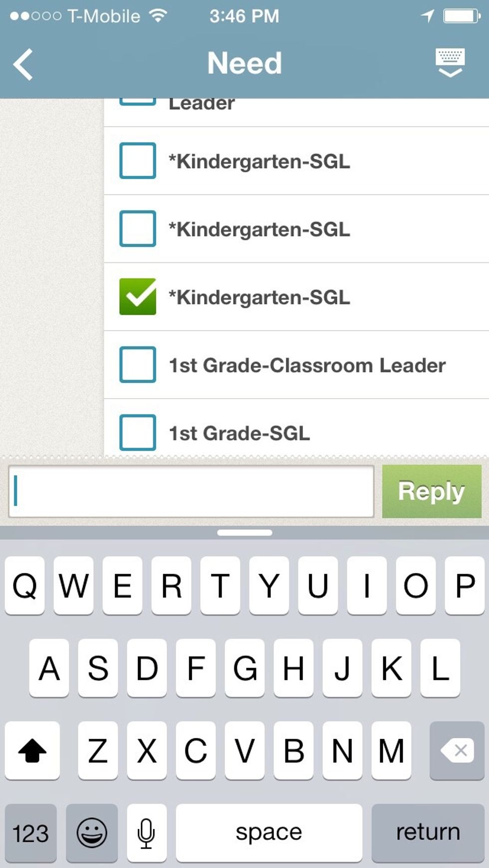Switch keyboard to 123 numbers layout
Screen dimensions: 489x868
[31, 833]
